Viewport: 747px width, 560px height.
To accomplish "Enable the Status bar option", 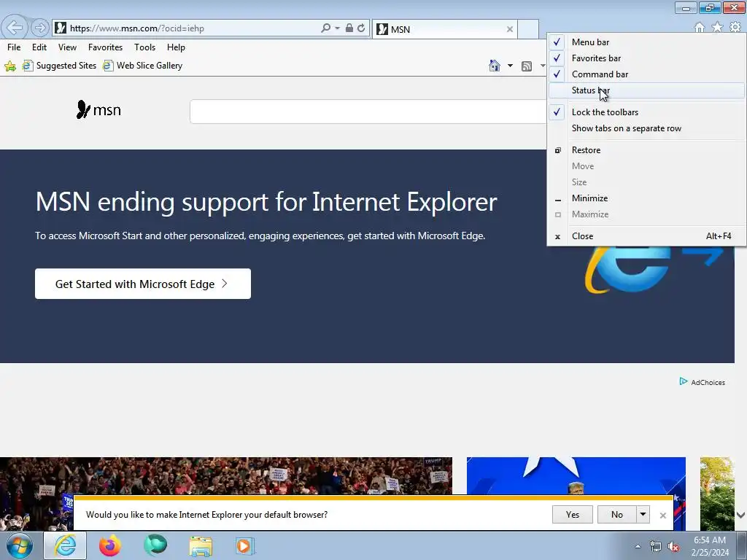I will coord(646,90).
